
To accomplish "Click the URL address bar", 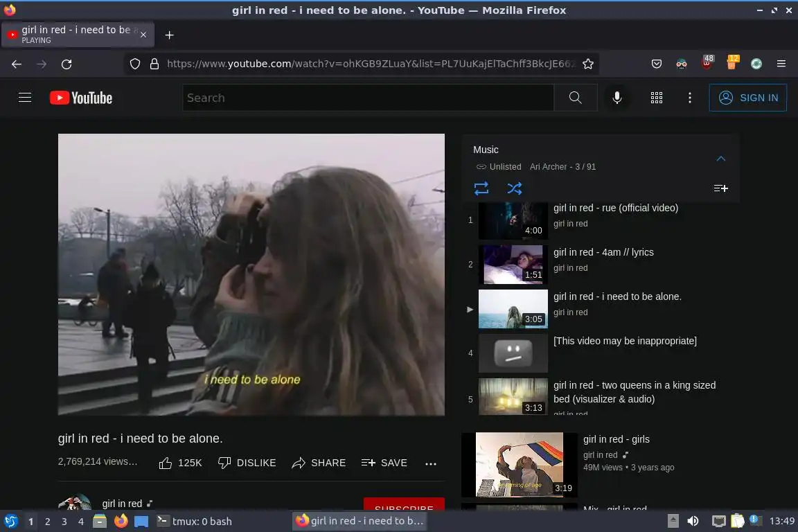I will (x=371, y=64).
